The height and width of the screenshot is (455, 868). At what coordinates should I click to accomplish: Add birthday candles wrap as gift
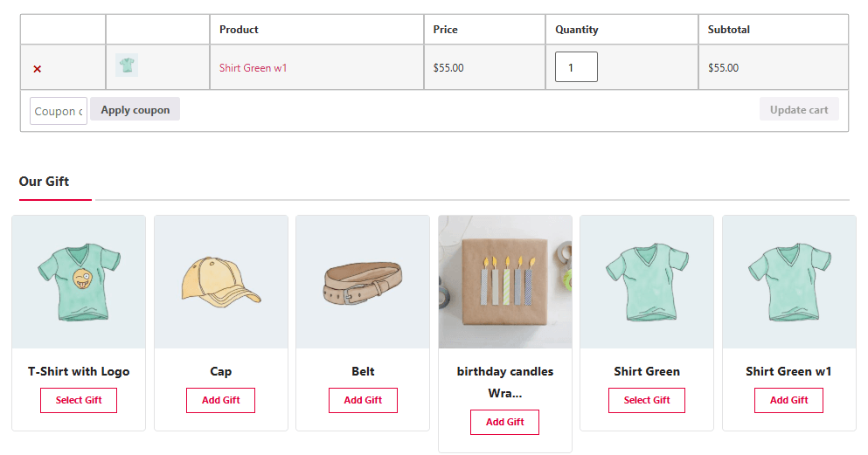tap(505, 422)
